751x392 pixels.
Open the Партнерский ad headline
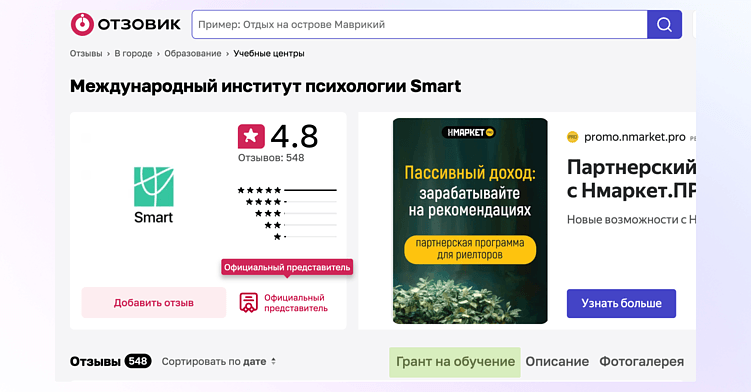pos(631,179)
